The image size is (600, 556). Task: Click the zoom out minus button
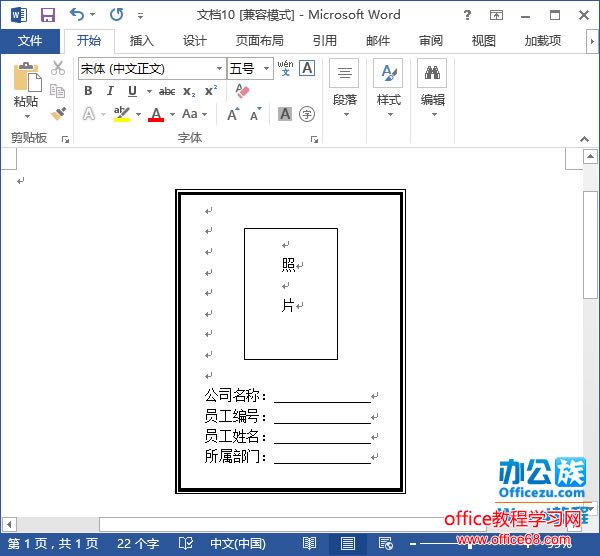(x=412, y=544)
